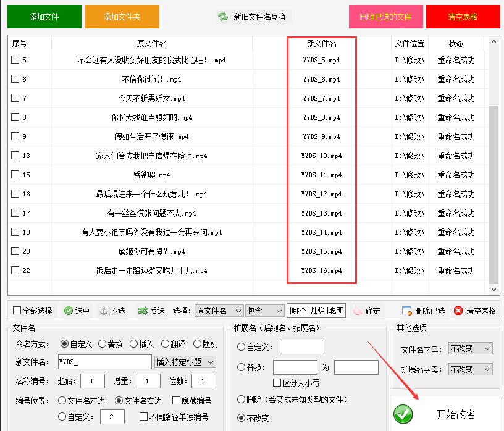Screen dimensions: 504x431
Task: Select the 插入 naming mode radio
Action: pos(133,344)
